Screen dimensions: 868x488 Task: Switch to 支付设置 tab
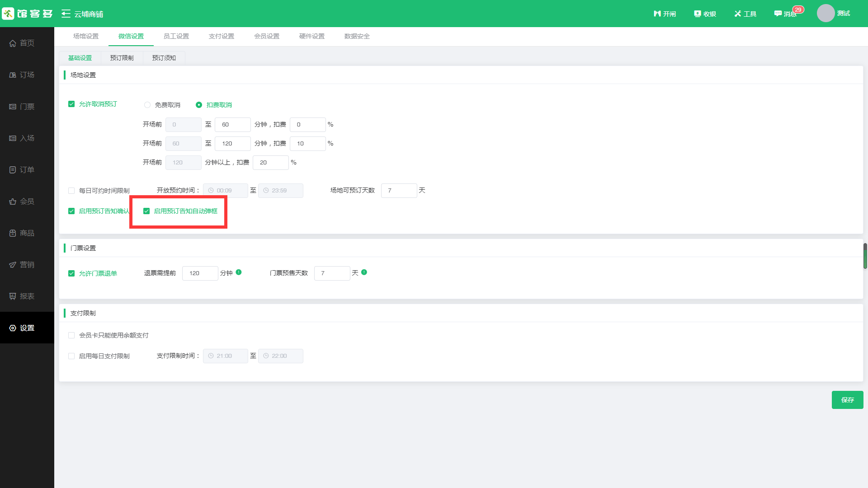pyautogui.click(x=222, y=36)
